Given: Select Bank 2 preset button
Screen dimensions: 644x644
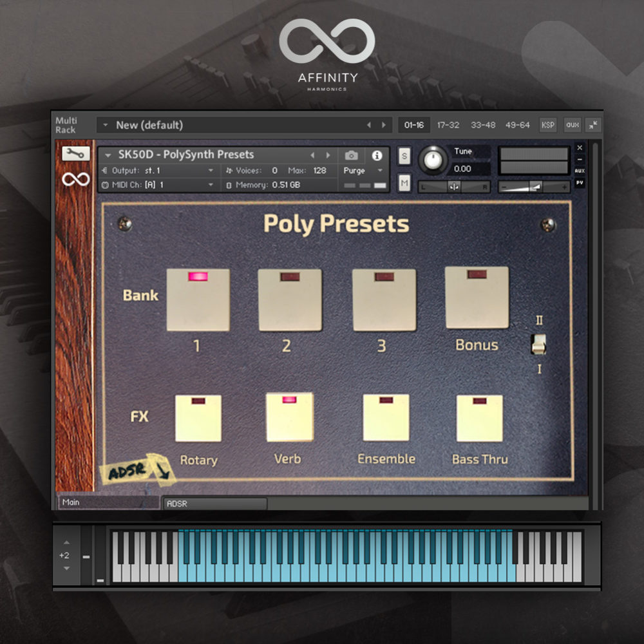Looking at the screenshot, I should [x=290, y=300].
